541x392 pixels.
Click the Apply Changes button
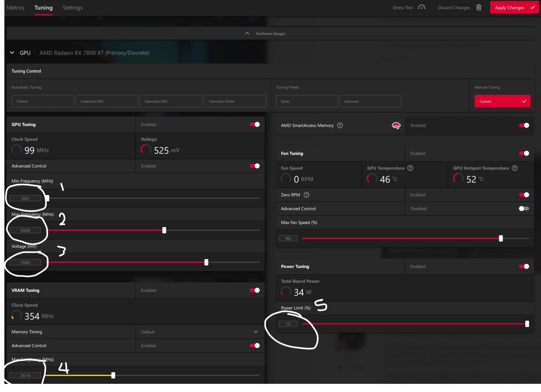(x=514, y=7)
